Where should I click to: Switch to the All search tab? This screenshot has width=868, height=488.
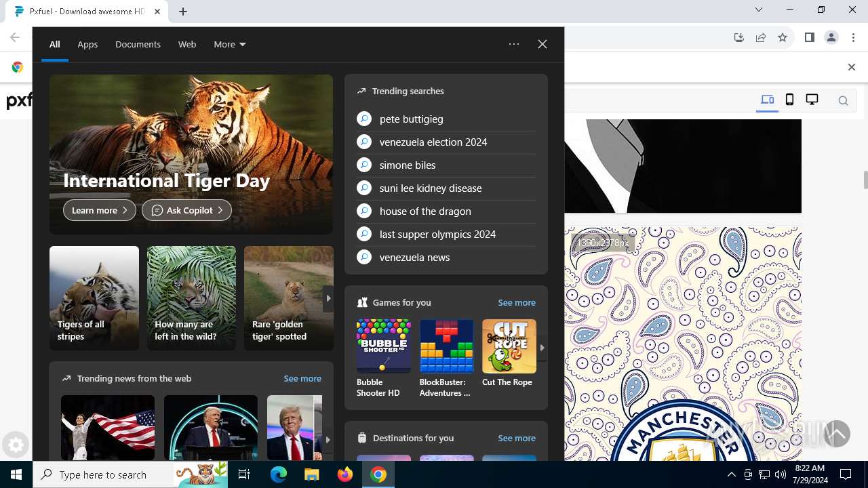pos(55,44)
